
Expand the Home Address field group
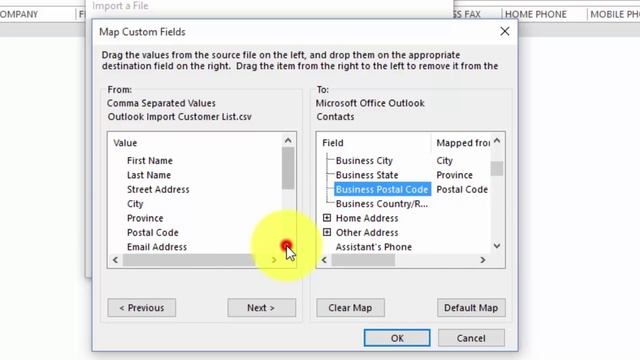[x=327, y=218]
